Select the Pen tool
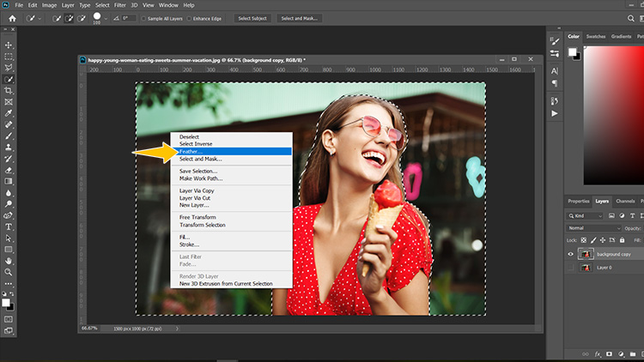This screenshot has width=644, height=362. [9, 215]
